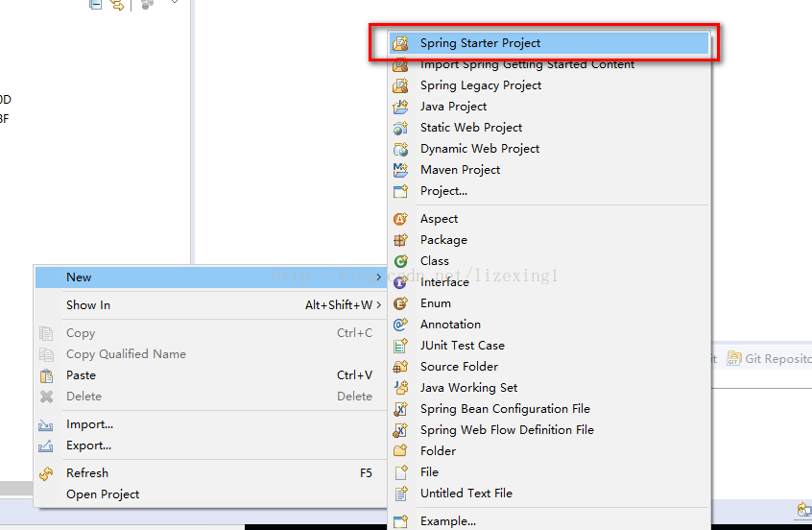Click the Static Web Project globe icon
The height and width of the screenshot is (530, 812).
pos(400,128)
